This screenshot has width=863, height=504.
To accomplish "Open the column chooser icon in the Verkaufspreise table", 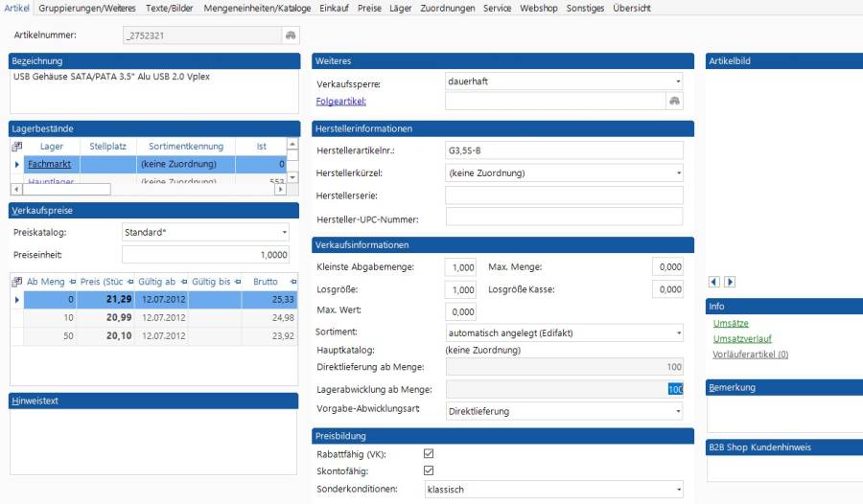I will 16,283.
